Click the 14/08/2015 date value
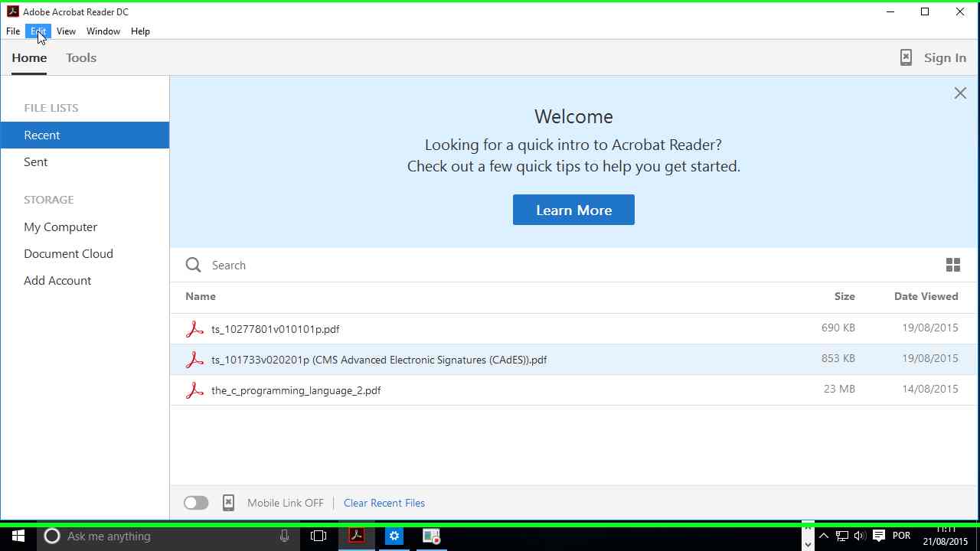The width and height of the screenshot is (980, 551). [x=930, y=389]
